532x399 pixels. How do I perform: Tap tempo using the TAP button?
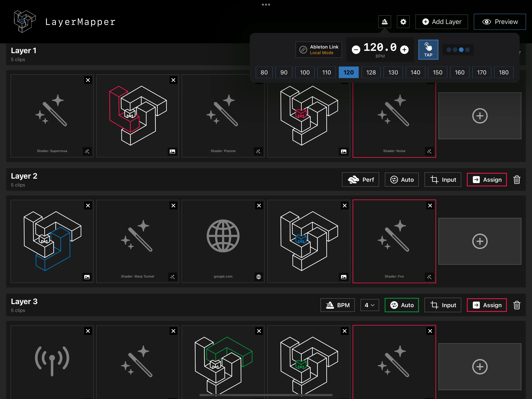point(428,49)
